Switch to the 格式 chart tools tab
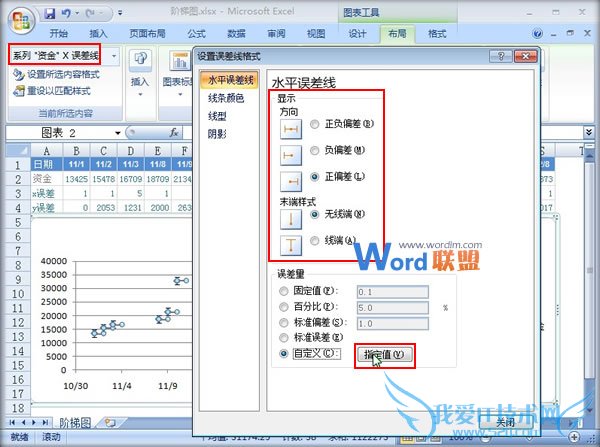This screenshot has width=600, height=447. [x=437, y=34]
